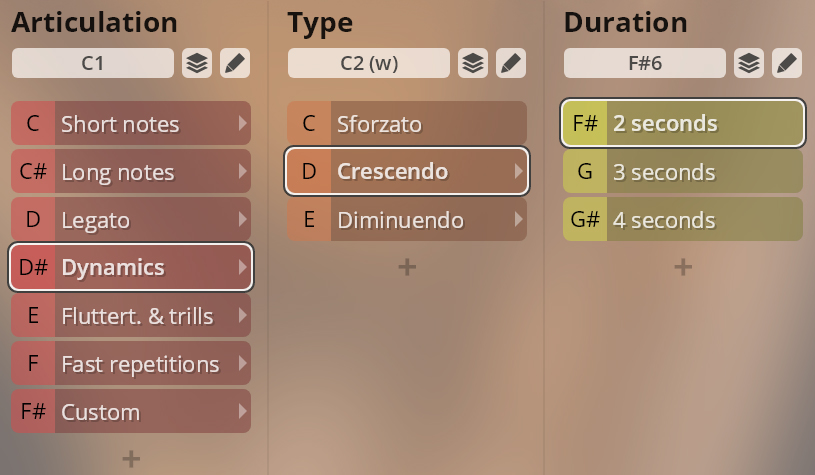This screenshot has height=475, width=815.
Task: Open the Custom articulation entry
Action: [x=131, y=411]
